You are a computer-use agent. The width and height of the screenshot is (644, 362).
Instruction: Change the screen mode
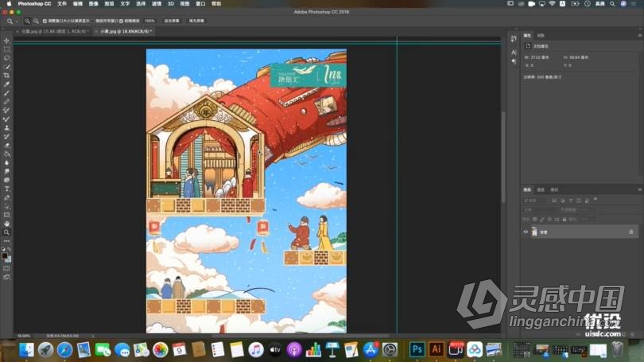(6, 278)
